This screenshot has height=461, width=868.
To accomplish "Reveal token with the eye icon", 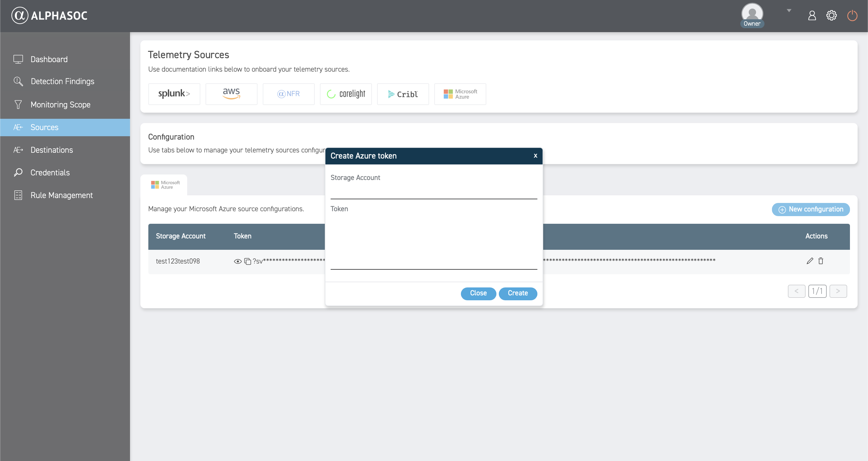I will 238,261.
